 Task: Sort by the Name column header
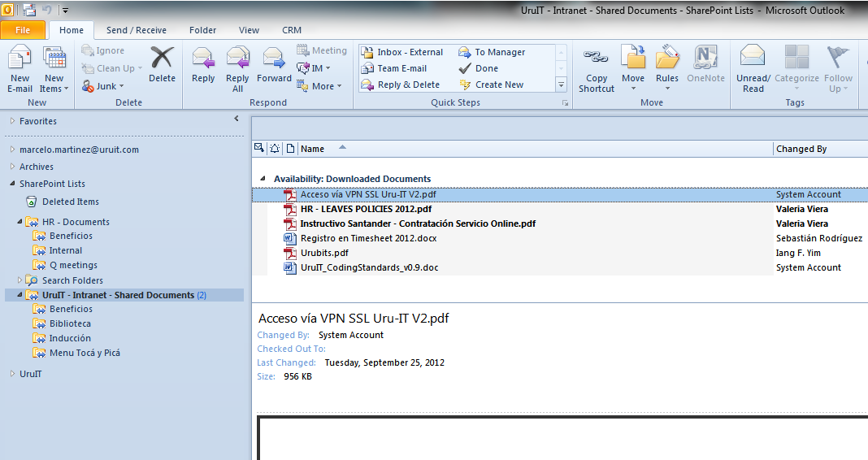point(536,149)
